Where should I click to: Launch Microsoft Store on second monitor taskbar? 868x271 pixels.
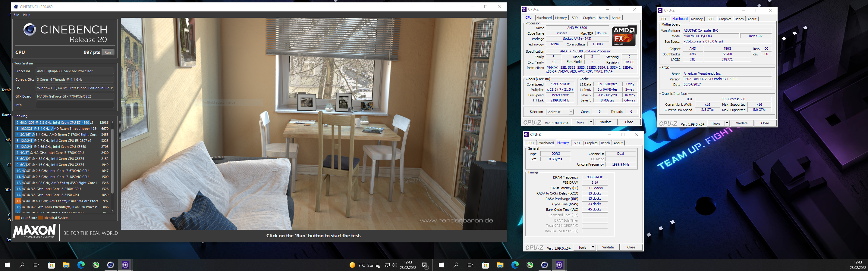(x=485, y=265)
